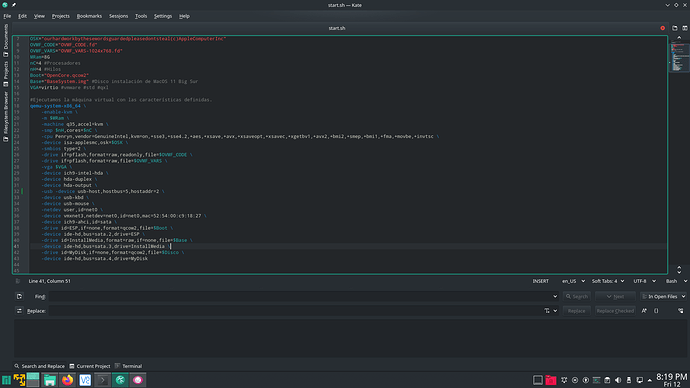This screenshot has height=388, width=690.
Task: Switch to Current Project bottom tab
Action: (90, 366)
